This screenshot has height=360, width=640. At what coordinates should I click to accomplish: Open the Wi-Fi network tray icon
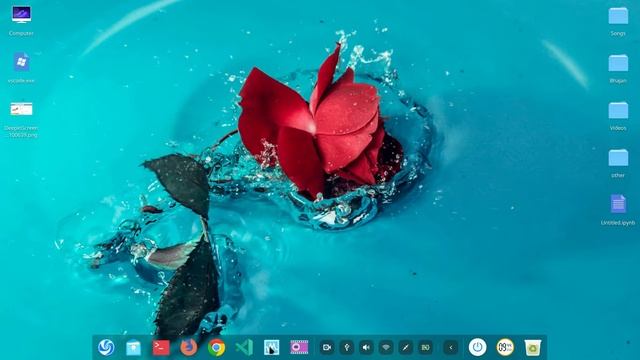click(386, 347)
